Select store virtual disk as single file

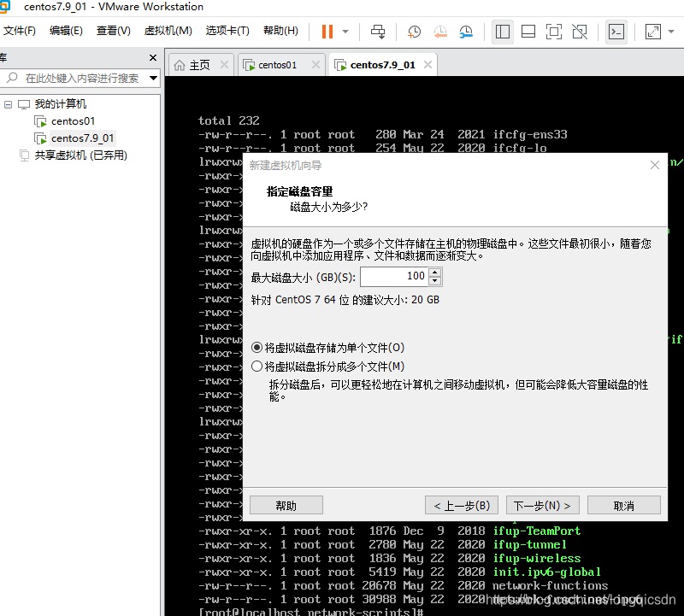point(257,348)
